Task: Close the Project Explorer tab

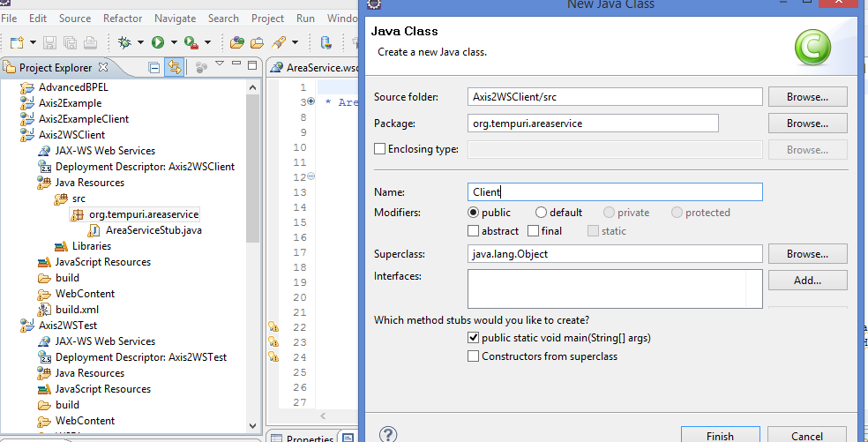Action: 103,67
